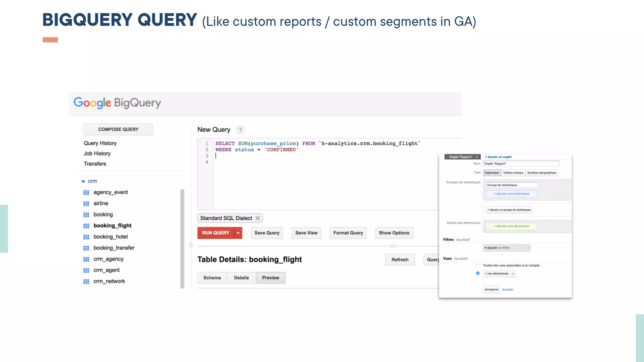The image size is (644, 362).
Task: Click the Show Options button
Action: [x=394, y=233]
